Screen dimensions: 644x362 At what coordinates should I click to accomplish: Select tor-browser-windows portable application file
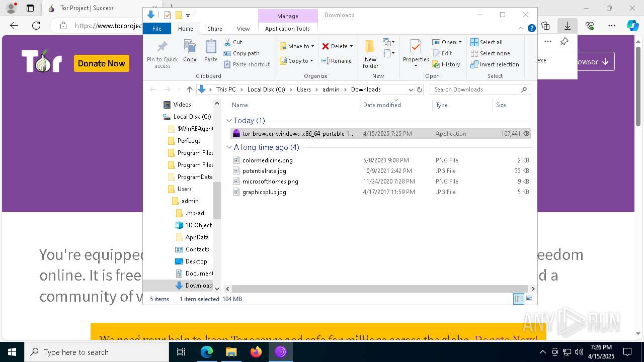tap(381, 134)
